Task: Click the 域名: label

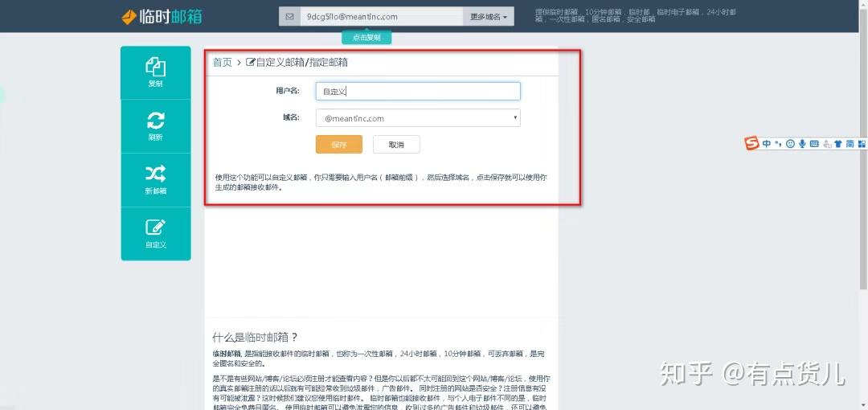Action: click(x=291, y=117)
